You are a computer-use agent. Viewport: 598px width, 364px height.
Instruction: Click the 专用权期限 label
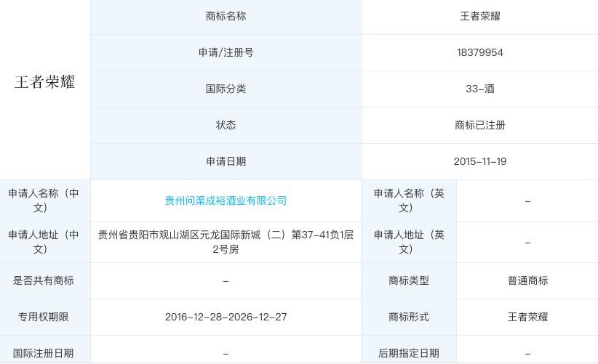coord(44,318)
